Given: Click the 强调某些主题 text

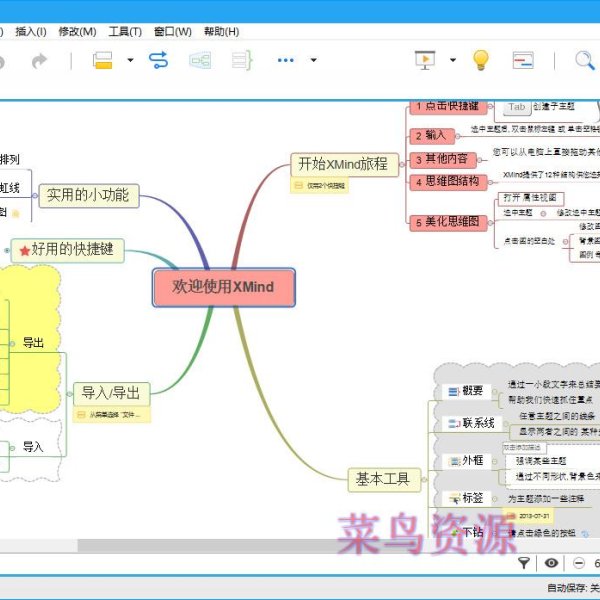Looking at the screenshot, I should 541,461.
